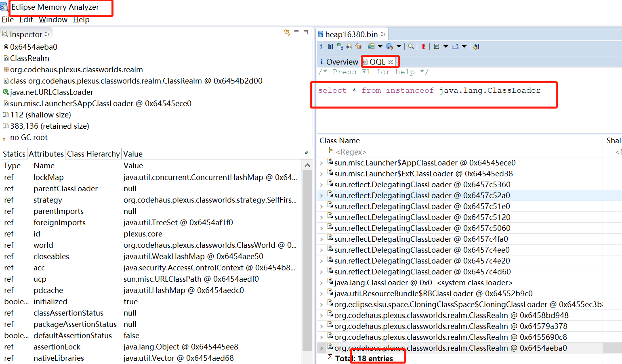Viewport: 622px width, 364px height.
Task: Select DelegatingClassLoader @ 0x6457c52a0 row
Action: tap(460, 195)
